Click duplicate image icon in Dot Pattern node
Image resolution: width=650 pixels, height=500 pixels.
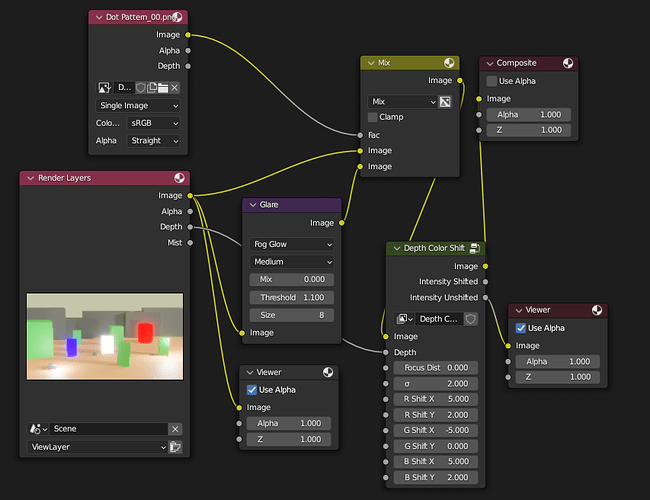[x=152, y=87]
